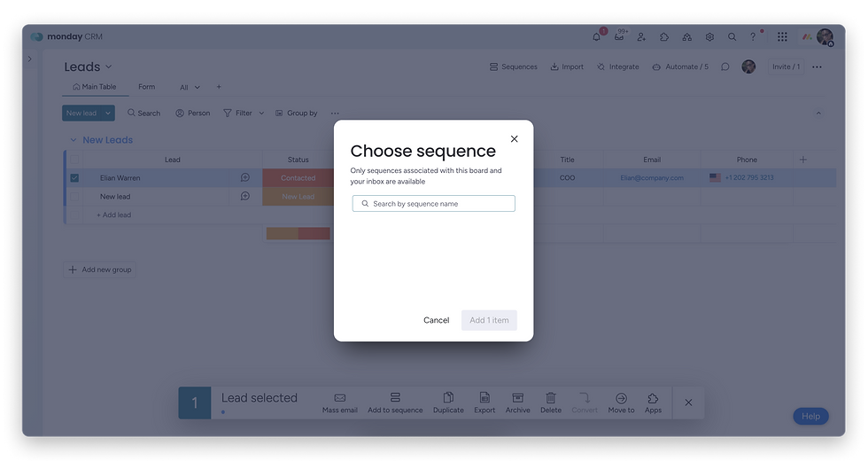Open the user avatar in top right

pyautogui.click(x=825, y=37)
